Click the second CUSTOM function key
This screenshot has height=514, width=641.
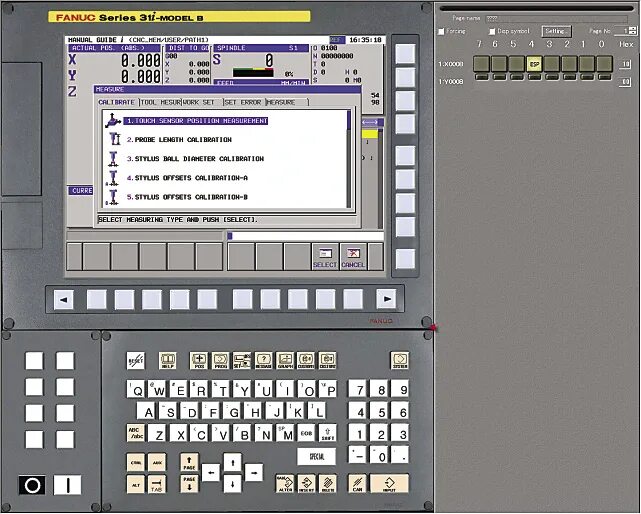pyautogui.click(x=327, y=361)
